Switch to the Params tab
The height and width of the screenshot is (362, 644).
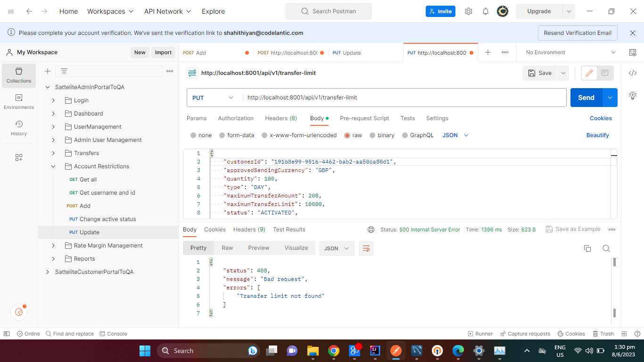197,118
